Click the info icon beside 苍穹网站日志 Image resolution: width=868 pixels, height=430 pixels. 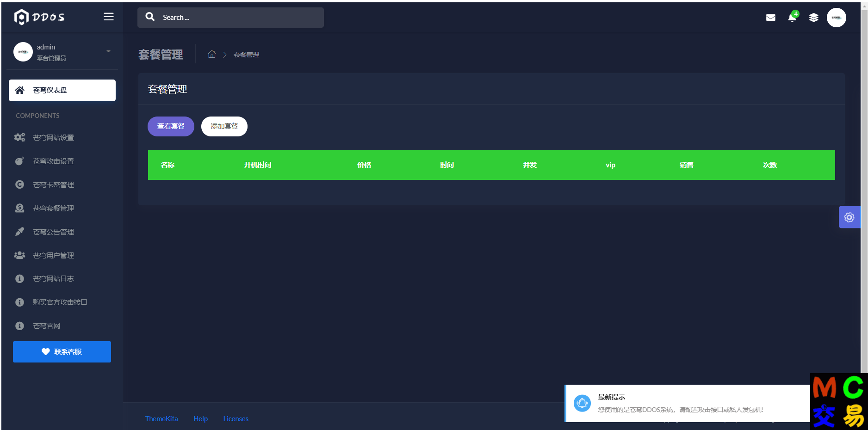[x=19, y=279]
